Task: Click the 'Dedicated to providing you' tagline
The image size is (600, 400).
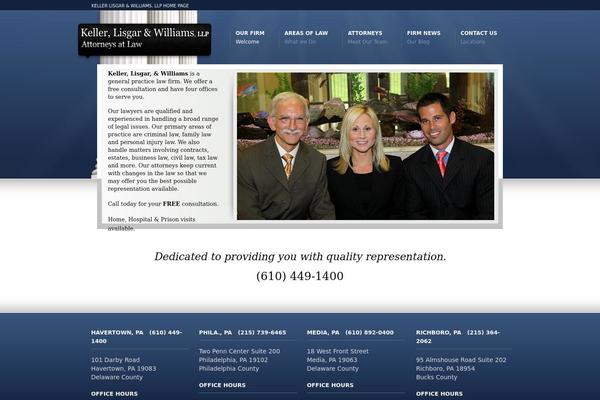Action: [x=300, y=256]
